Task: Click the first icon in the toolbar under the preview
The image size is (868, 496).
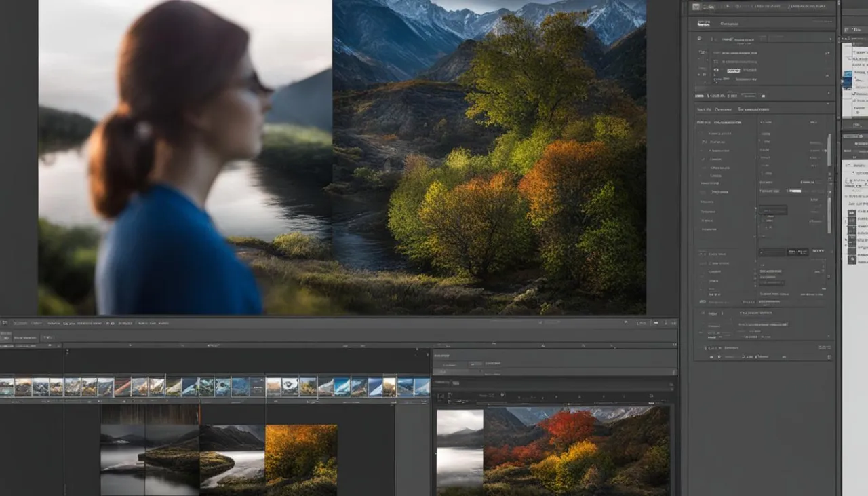Action: pos(4,324)
